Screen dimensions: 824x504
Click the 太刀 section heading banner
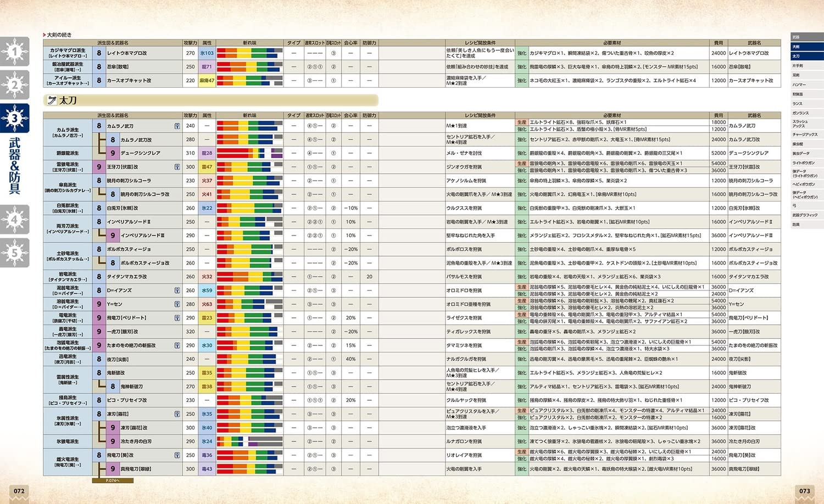(x=210, y=100)
